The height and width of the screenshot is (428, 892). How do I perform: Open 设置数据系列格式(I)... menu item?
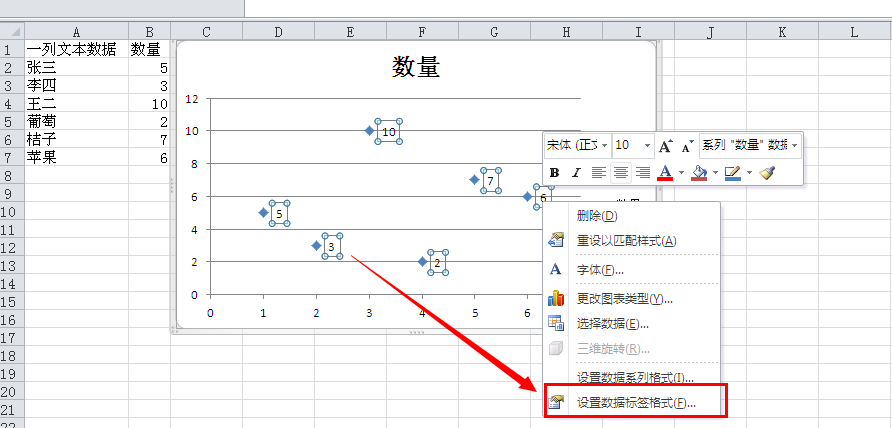[632, 377]
